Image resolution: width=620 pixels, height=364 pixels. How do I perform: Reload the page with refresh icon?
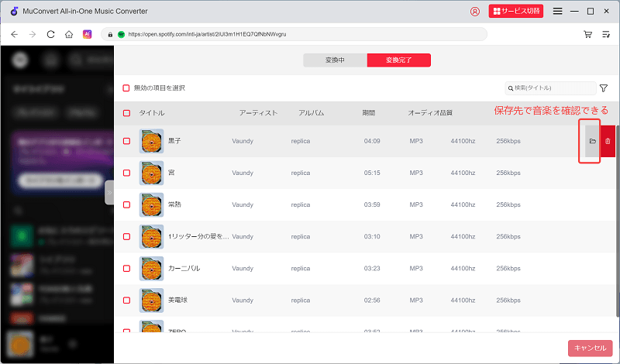[50, 34]
